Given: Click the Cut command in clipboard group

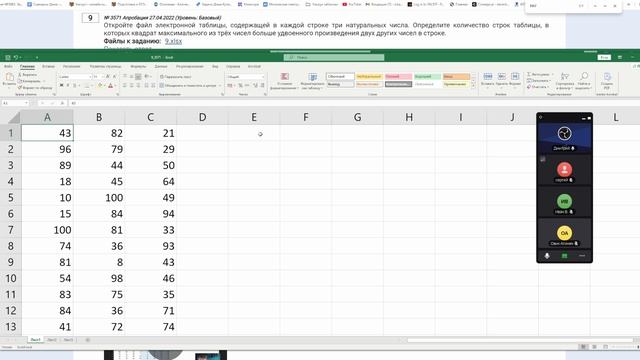Looking at the screenshot, I should pyautogui.click(x=28, y=75).
